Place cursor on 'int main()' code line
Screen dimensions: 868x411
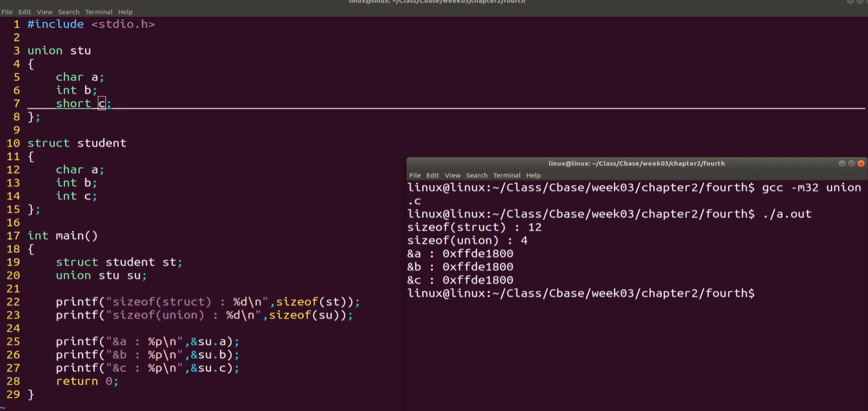click(x=63, y=236)
